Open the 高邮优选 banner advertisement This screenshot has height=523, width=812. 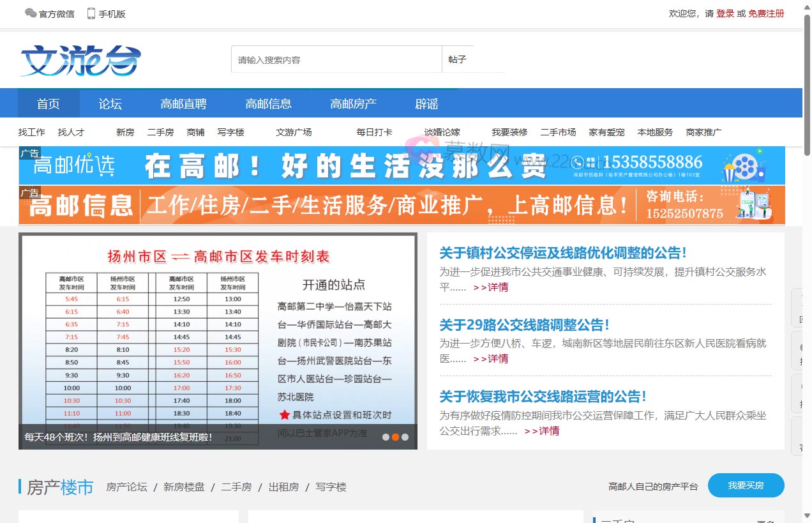[x=402, y=165]
